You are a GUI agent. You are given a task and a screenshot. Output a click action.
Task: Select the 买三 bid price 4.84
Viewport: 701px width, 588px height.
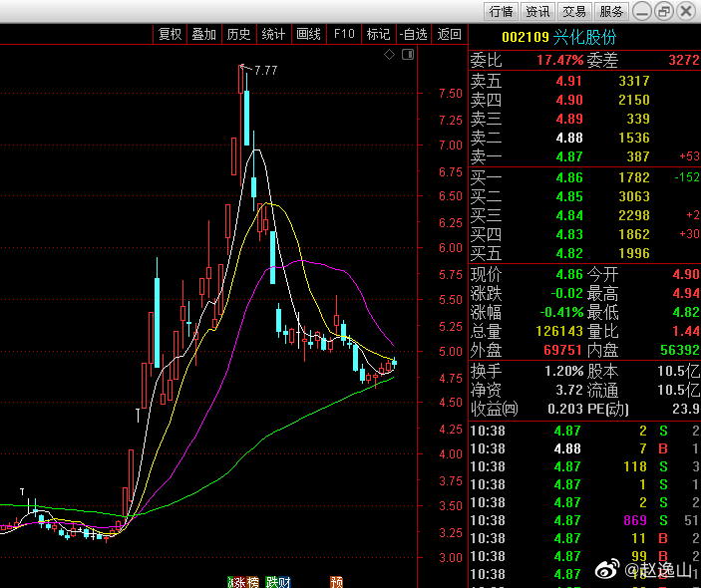coord(568,215)
